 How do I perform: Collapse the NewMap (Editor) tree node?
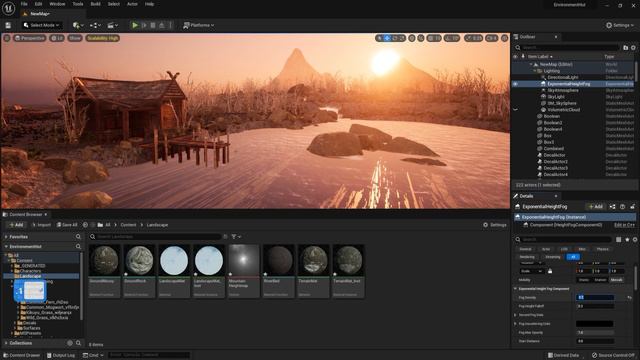pyautogui.click(x=531, y=64)
